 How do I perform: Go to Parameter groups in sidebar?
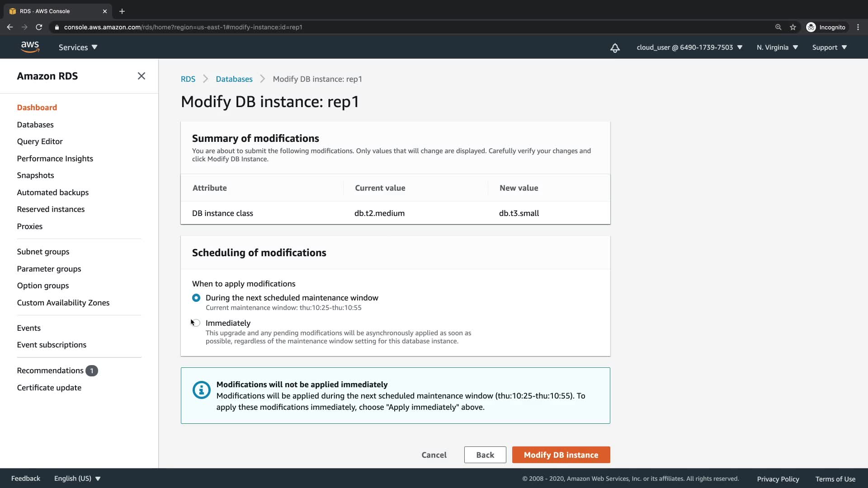pos(49,269)
